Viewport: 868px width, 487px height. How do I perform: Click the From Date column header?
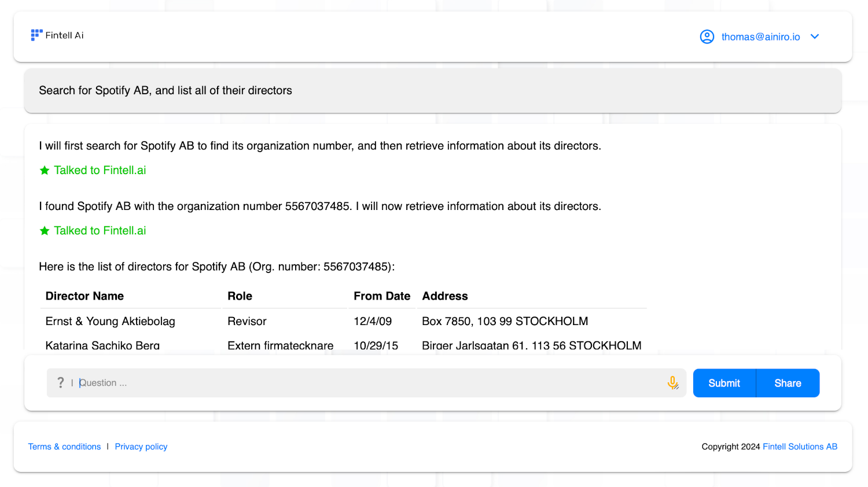click(x=382, y=296)
